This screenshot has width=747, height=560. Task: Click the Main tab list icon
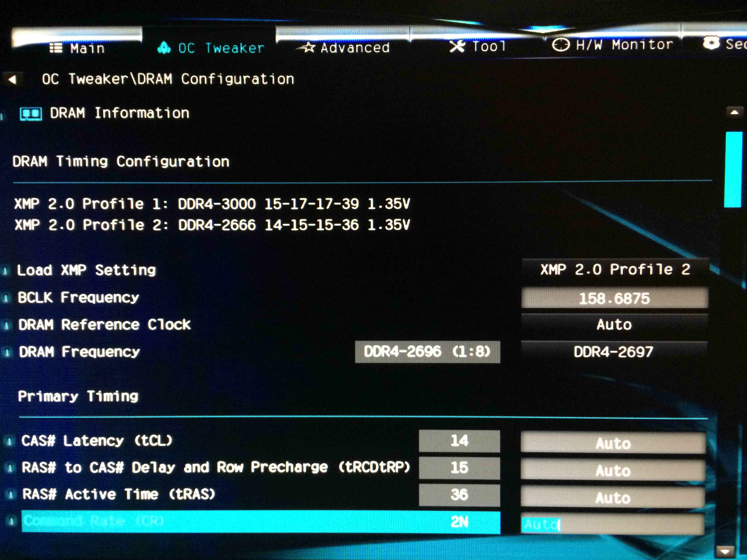click(x=56, y=48)
